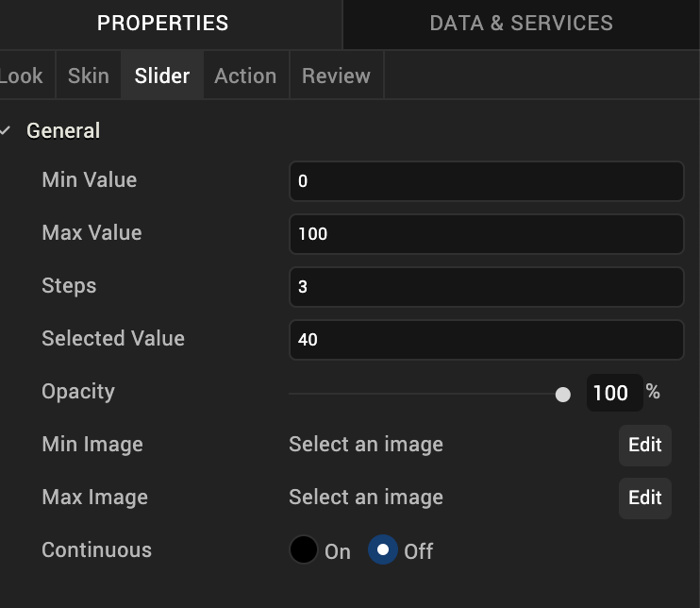
Task: Open the Review tab
Action: (336, 76)
